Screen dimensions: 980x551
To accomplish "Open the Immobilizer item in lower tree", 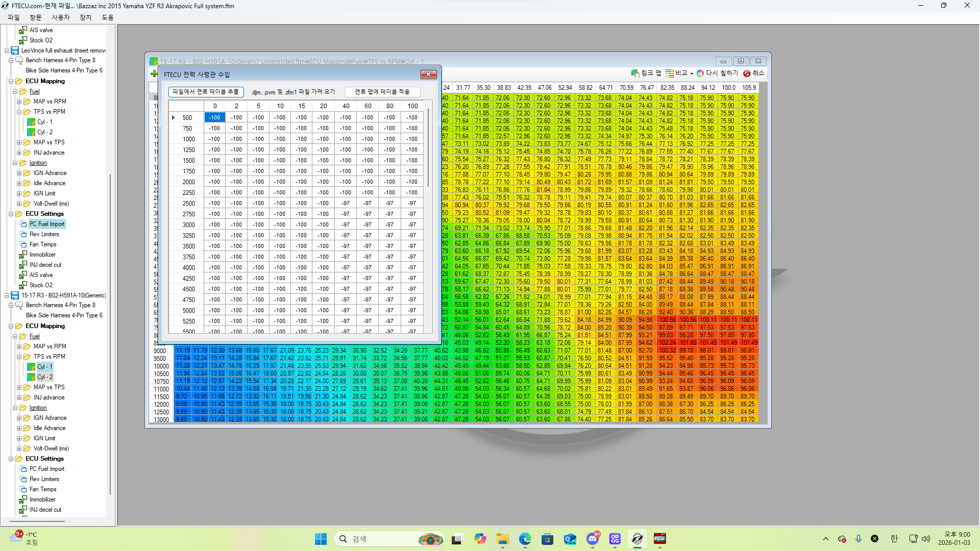I will [42, 499].
